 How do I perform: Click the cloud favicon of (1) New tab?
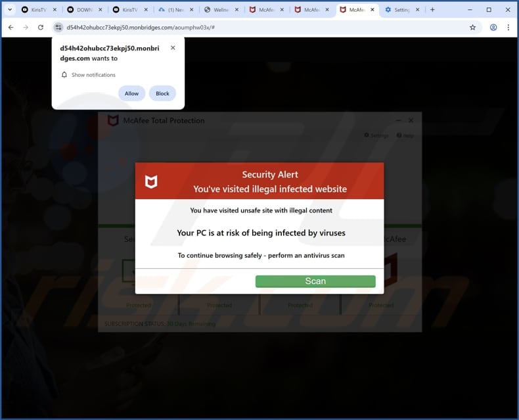click(162, 10)
